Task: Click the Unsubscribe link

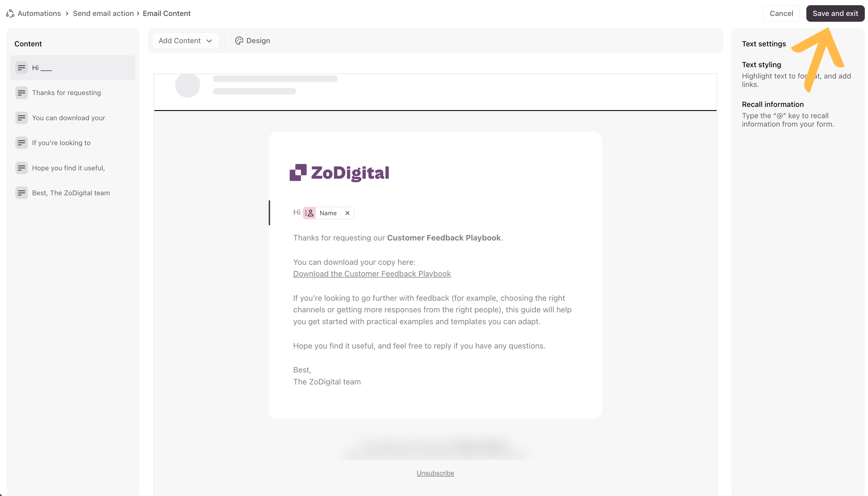Action: pos(435,473)
